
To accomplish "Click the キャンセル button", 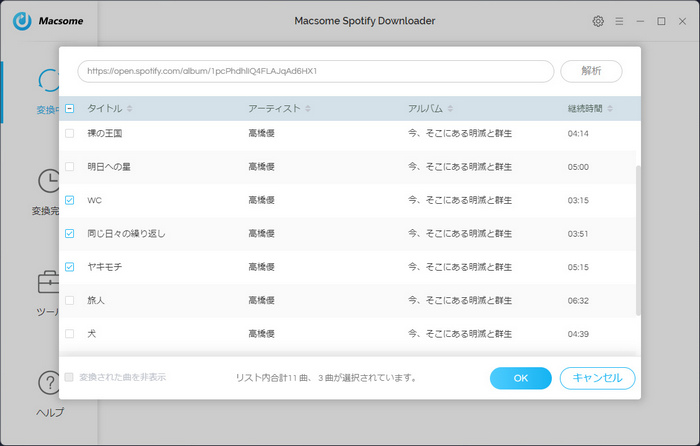I will click(597, 378).
